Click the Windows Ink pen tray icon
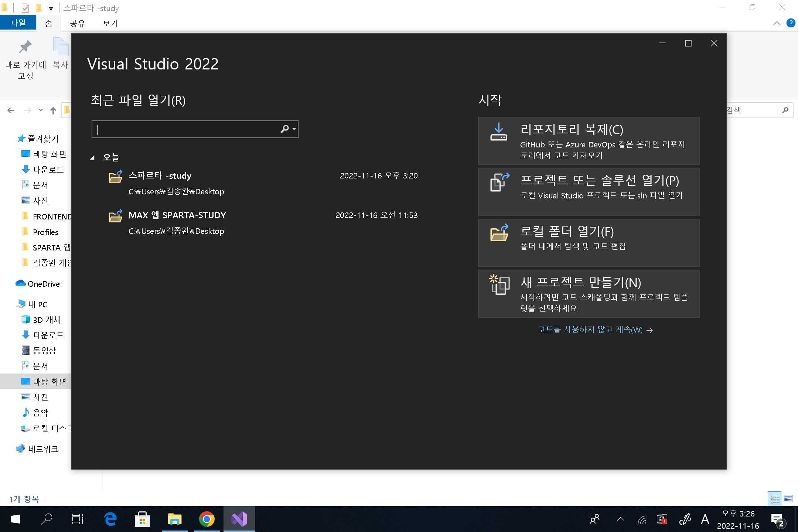The width and height of the screenshot is (798, 532). pyautogui.click(x=685, y=519)
